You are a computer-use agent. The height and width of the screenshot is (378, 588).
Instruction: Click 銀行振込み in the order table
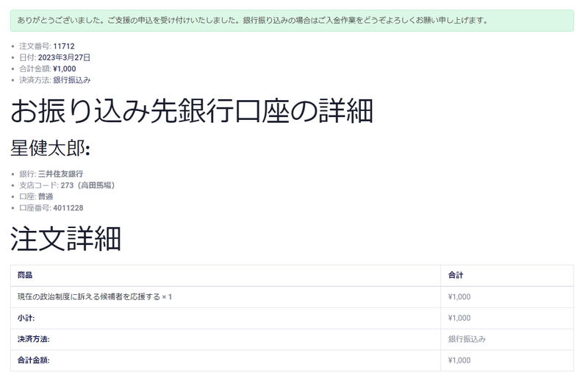(467, 339)
